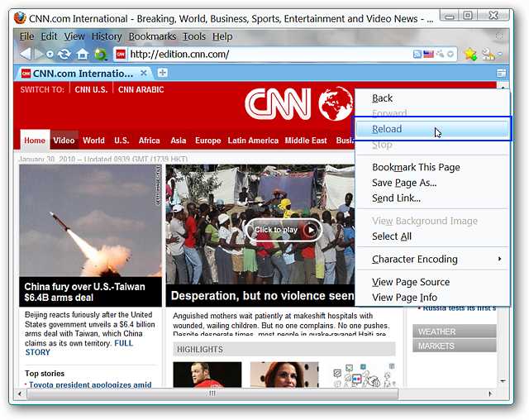529x420 pixels.
Task: Play the video with Click to play button
Action: point(283,230)
